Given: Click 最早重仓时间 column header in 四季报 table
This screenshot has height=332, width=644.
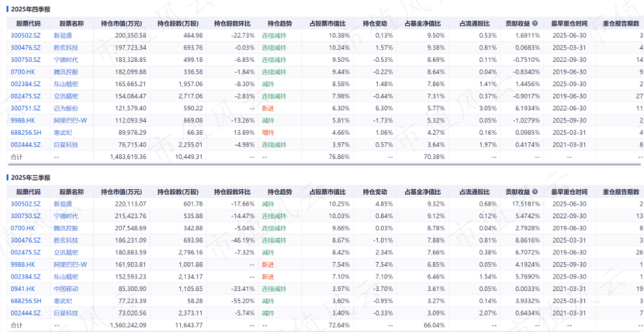Looking at the screenshot, I should click(570, 25).
